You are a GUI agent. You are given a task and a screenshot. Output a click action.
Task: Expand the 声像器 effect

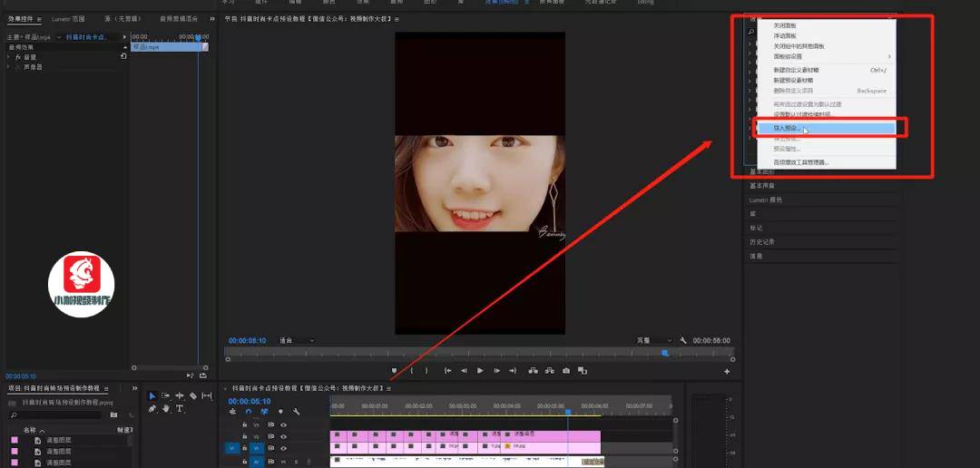point(9,66)
